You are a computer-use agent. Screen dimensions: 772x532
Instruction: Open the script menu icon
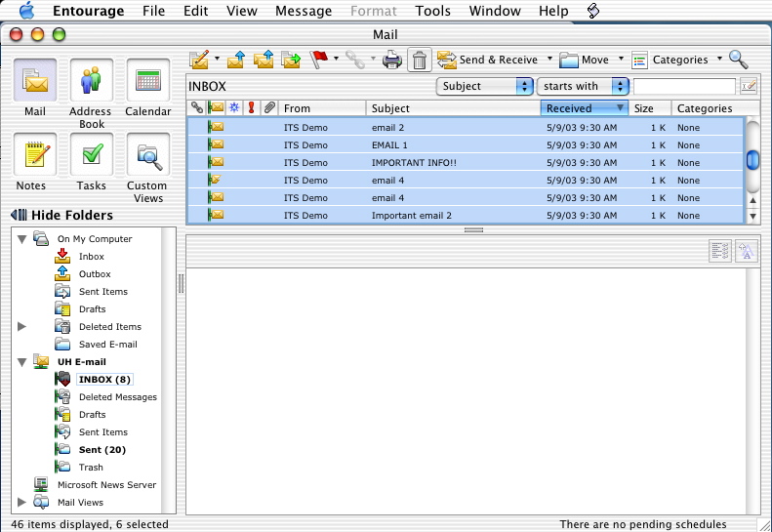593,11
